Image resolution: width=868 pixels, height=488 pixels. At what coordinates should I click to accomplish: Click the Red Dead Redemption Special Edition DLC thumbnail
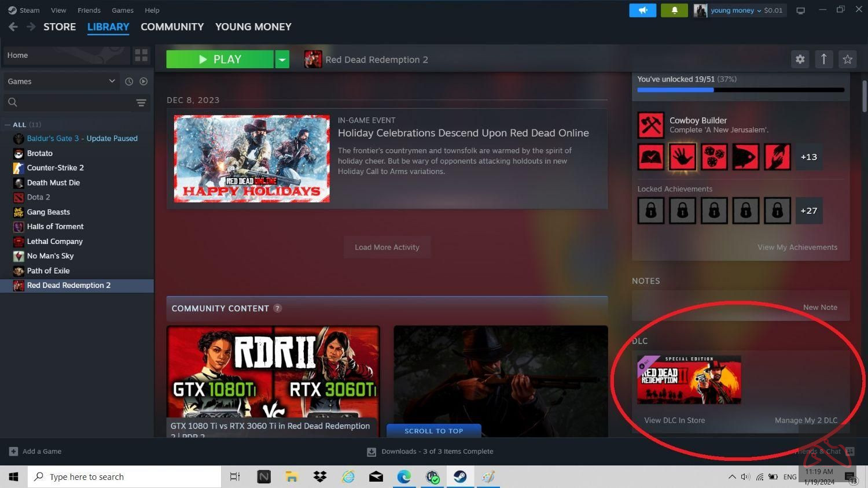[689, 379]
